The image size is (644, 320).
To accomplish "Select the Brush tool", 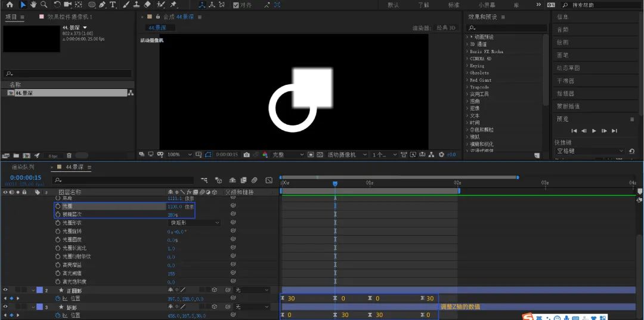I will 126,5.
